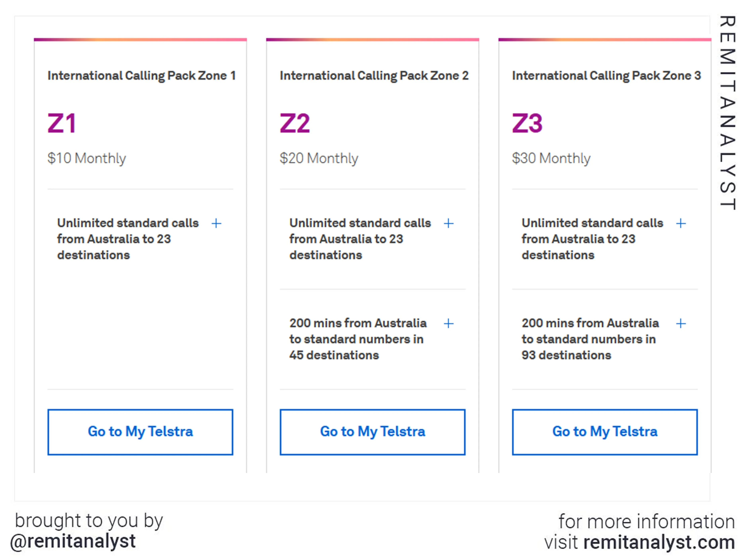The height and width of the screenshot is (560, 747).
Task: Expand Zone 3 unlimited calls details
Action: pyautogui.click(x=681, y=223)
